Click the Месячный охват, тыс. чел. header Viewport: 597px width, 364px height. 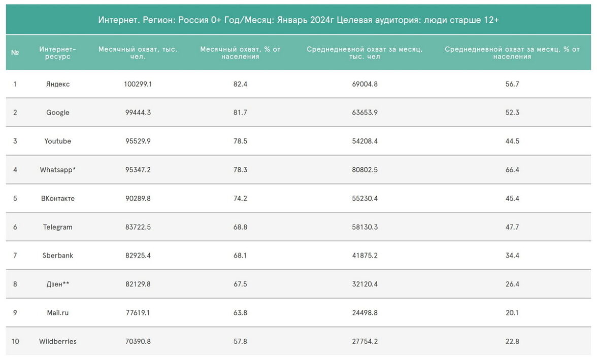coord(138,53)
